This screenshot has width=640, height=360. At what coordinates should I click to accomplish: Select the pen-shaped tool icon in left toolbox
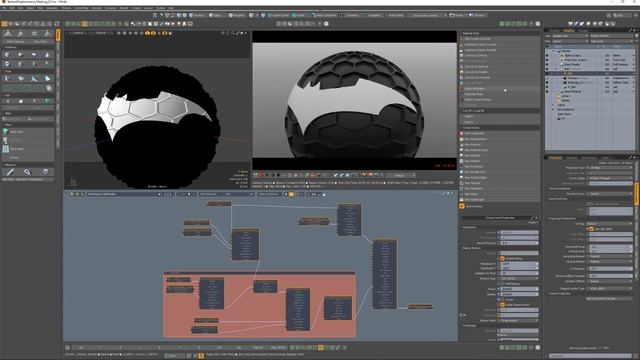tap(10, 171)
